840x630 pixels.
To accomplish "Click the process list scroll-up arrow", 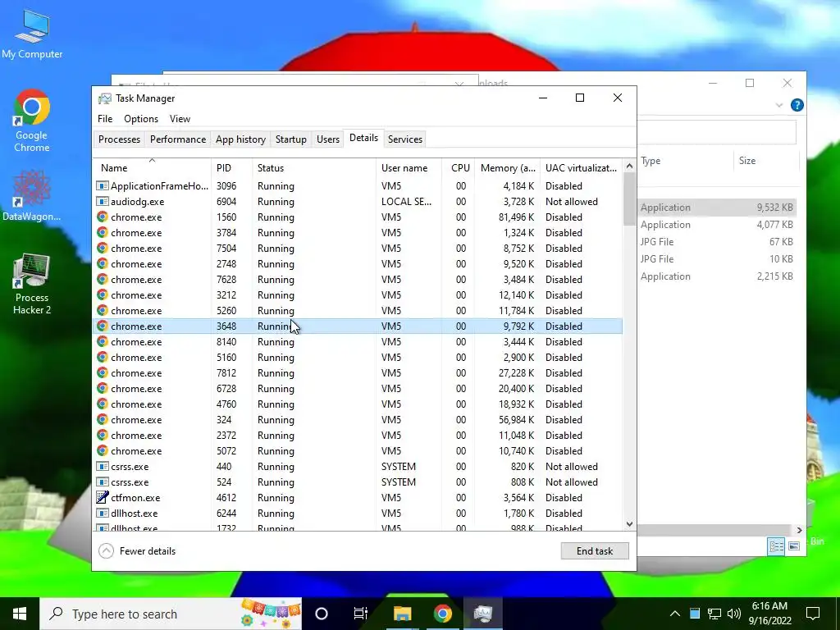I will 629,166.
